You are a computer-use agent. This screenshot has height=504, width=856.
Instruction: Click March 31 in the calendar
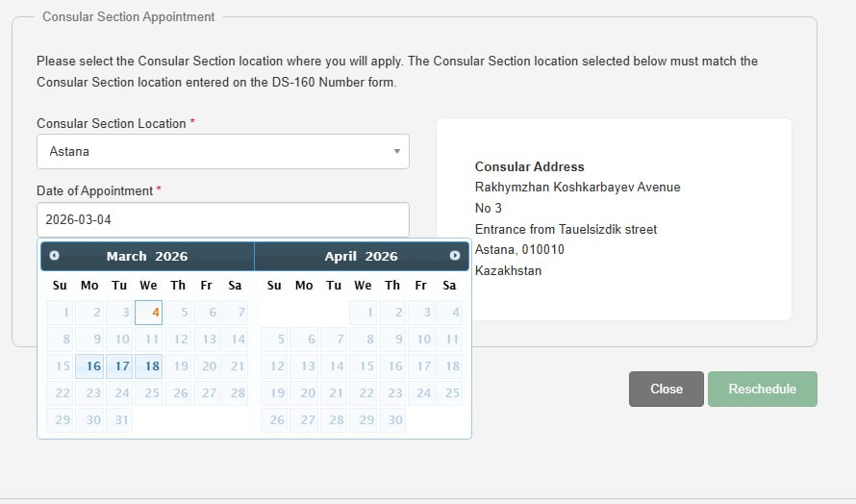click(119, 420)
